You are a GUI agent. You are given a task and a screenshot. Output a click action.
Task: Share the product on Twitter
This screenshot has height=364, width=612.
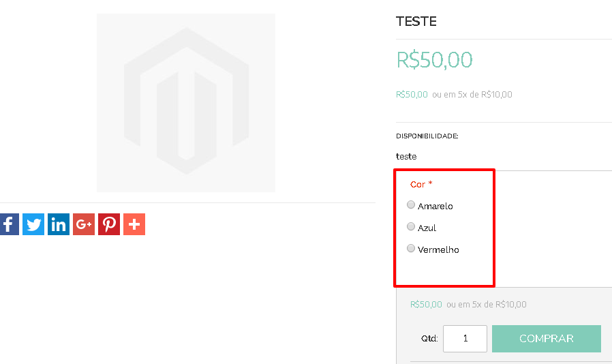click(x=33, y=224)
